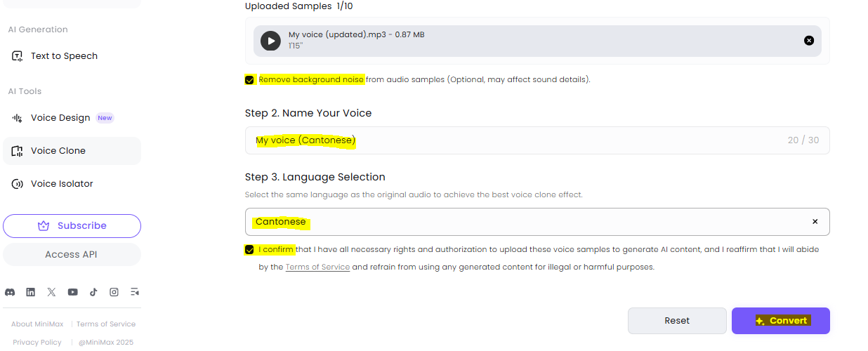The width and height of the screenshot is (868, 351).
Task: Open the MiniMax X (Twitter) icon
Action: [x=51, y=292]
